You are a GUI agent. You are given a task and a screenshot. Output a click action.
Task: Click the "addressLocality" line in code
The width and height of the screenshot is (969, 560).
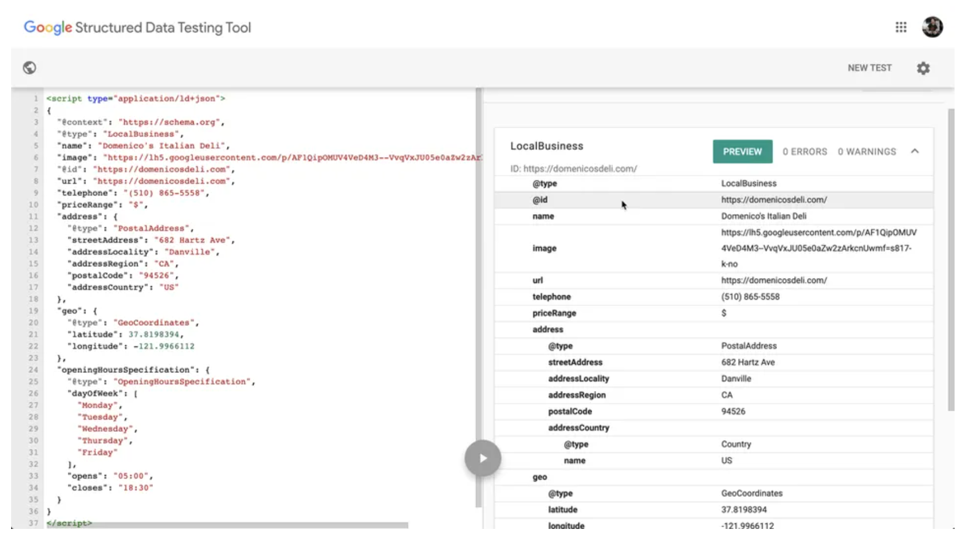[143, 252]
